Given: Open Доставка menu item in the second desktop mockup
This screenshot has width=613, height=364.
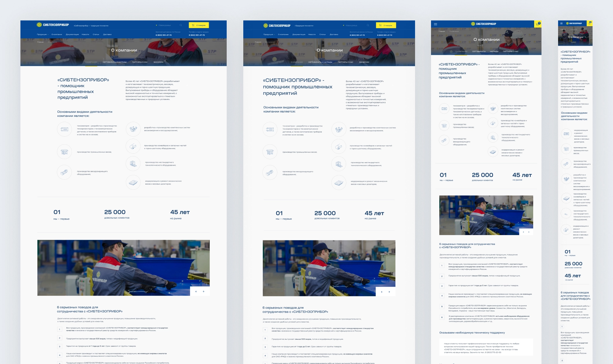Looking at the screenshot, I should pos(334,34).
